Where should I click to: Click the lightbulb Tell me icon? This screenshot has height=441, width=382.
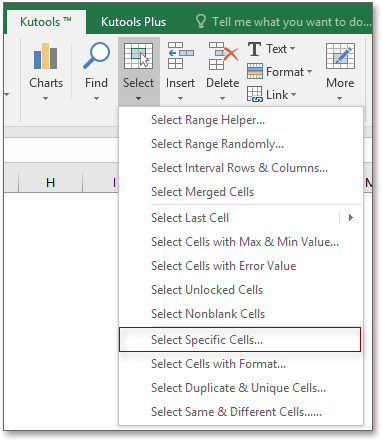pos(201,21)
